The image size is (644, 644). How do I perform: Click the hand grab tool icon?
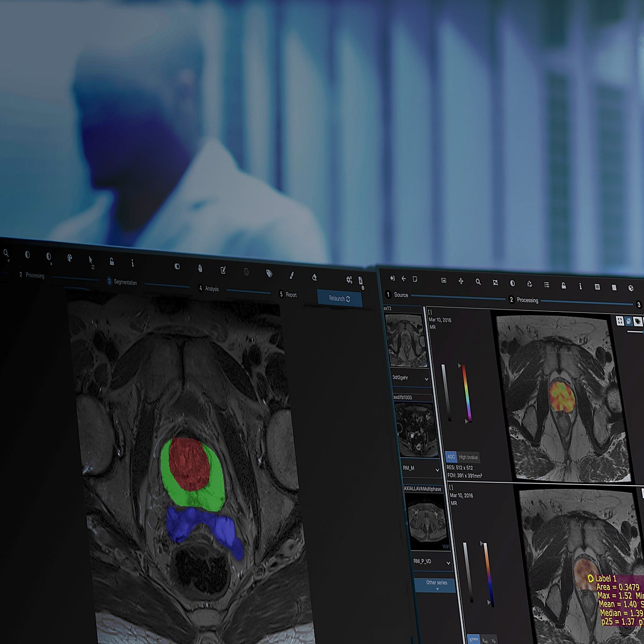(200, 268)
